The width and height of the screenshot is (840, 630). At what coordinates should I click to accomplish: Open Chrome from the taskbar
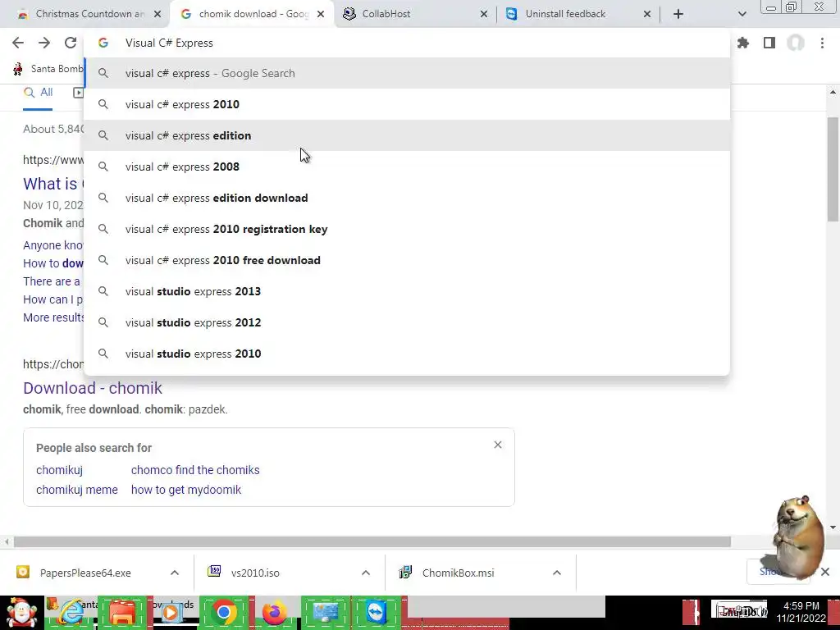point(223,613)
